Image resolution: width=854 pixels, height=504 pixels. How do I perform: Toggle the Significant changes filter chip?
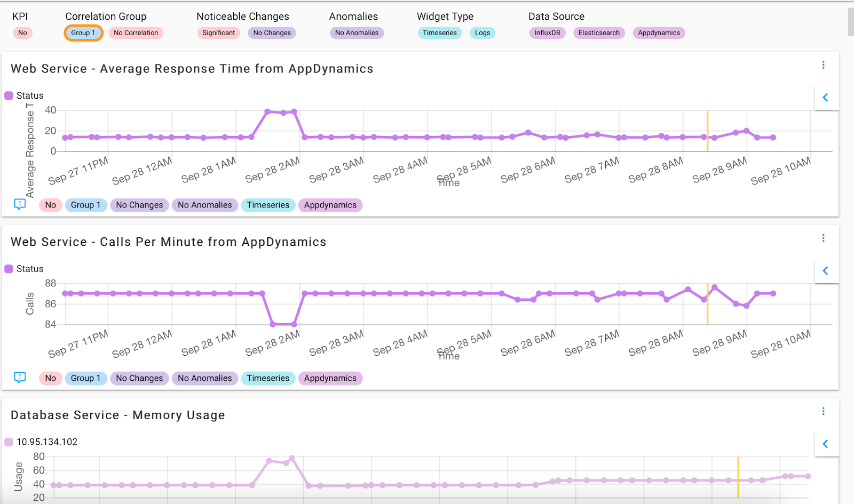point(218,33)
